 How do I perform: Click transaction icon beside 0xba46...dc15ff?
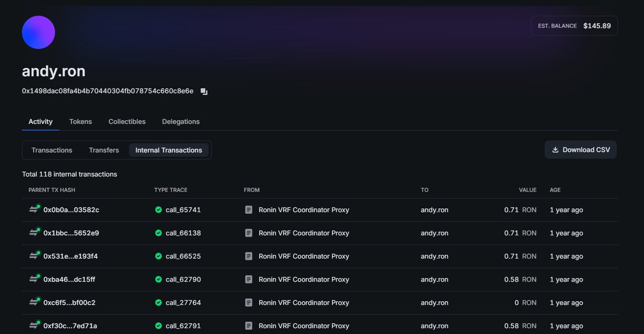point(35,279)
